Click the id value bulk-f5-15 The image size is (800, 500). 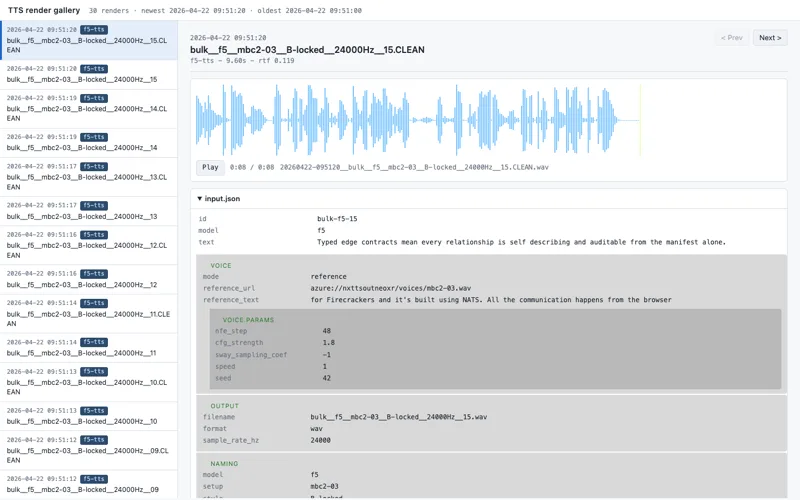(337, 219)
